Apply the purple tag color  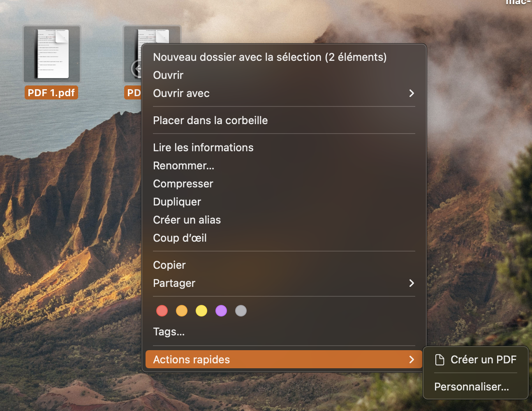(221, 311)
